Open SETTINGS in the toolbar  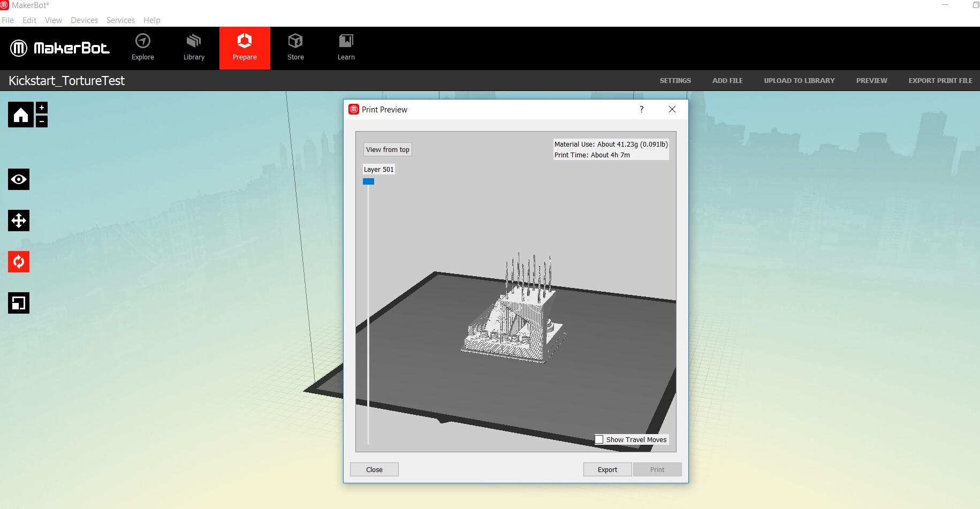pyautogui.click(x=675, y=80)
